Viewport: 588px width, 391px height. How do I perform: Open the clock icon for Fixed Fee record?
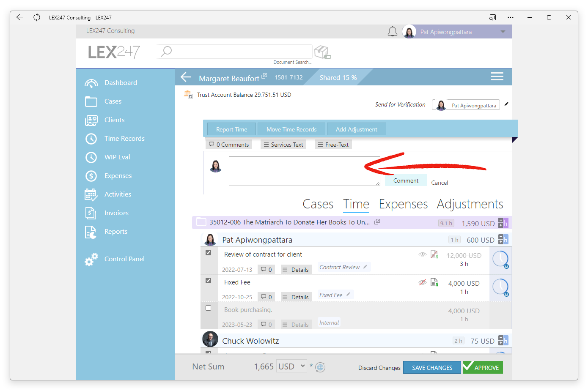[501, 287]
